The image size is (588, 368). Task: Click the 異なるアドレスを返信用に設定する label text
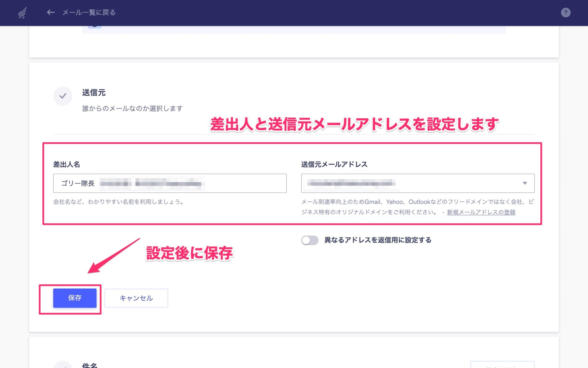click(x=377, y=240)
